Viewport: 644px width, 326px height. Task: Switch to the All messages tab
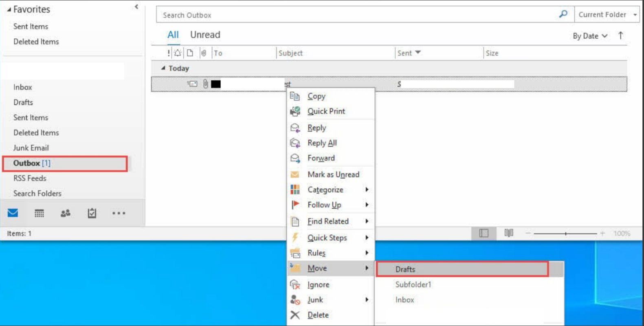[x=173, y=35]
